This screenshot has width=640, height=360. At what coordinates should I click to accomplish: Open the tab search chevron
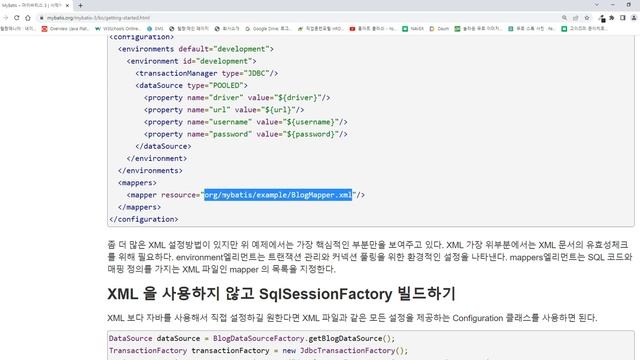(x=597, y=5)
